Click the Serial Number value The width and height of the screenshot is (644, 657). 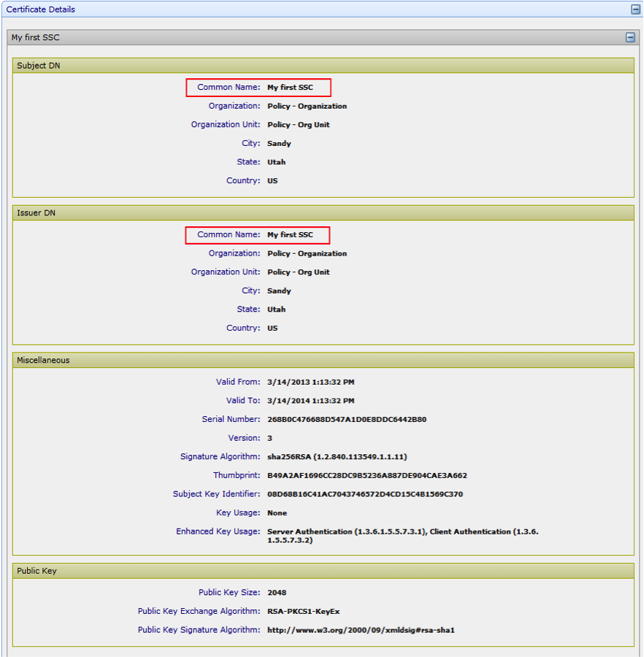tap(347, 420)
